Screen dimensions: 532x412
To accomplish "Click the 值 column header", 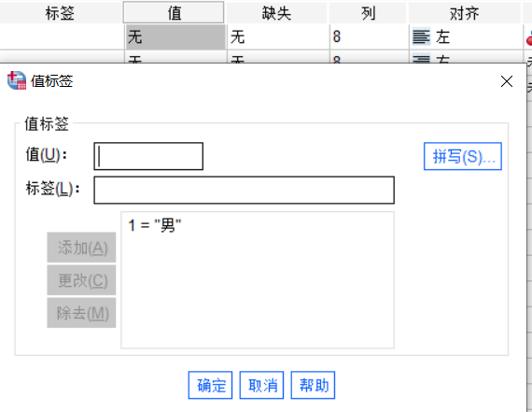I will click(x=174, y=12).
